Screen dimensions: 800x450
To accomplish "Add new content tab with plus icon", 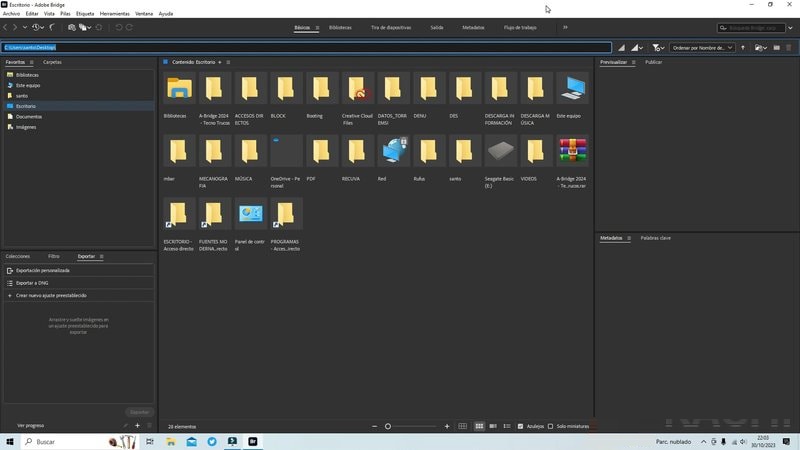I will (x=220, y=62).
